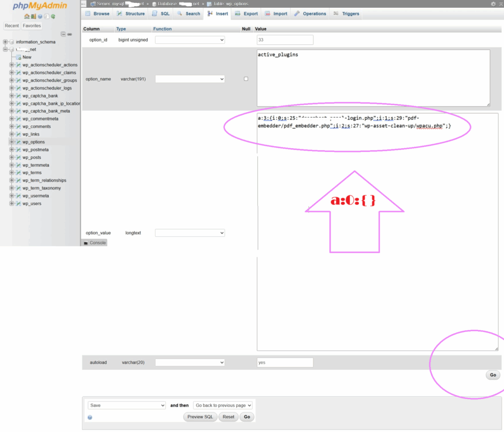Open the Export tab
The height and width of the screenshot is (432, 504).
pos(247,14)
